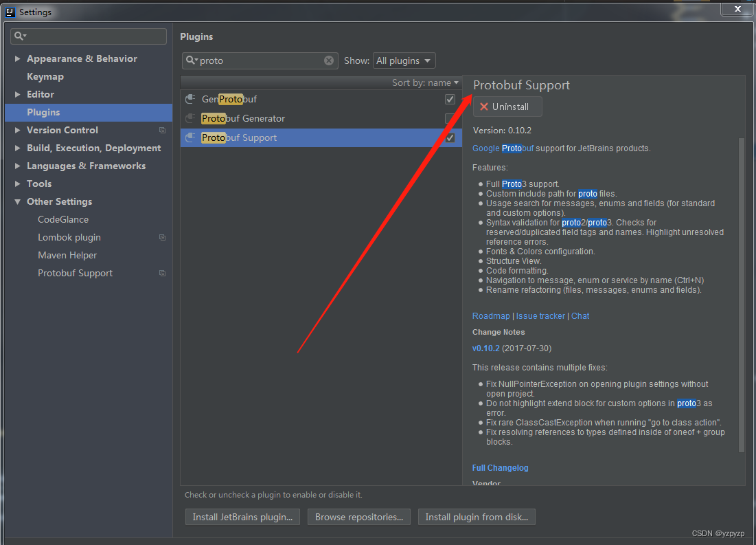756x545 pixels.
Task: Click the project-level icon beside Version Control
Action: tap(163, 131)
